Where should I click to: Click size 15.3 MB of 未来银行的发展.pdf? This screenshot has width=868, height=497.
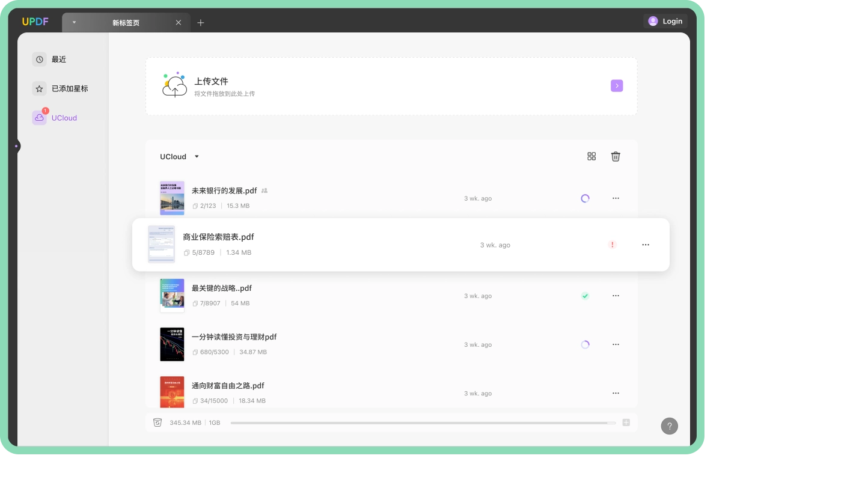(x=238, y=206)
